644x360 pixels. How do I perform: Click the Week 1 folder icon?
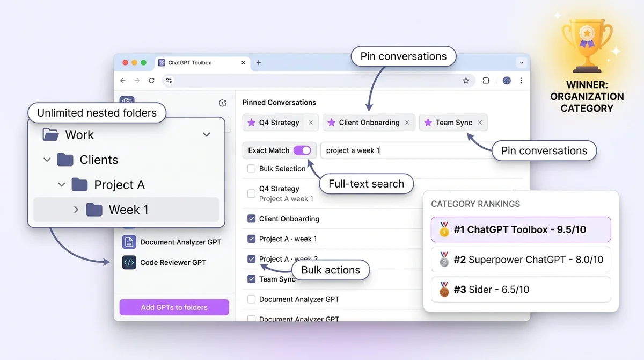[94, 210]
